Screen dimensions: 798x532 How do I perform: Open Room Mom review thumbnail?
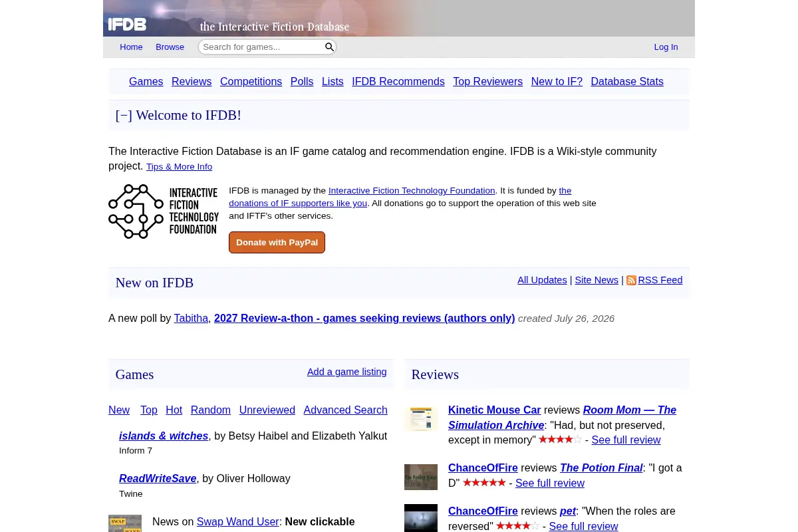coord(421,419)
